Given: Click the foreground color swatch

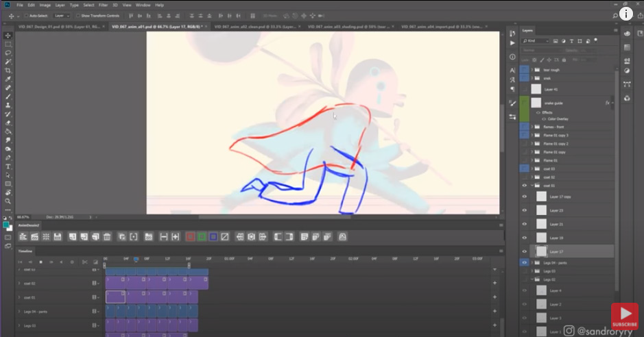Looking at the screenshot, I should coord(6,224).
